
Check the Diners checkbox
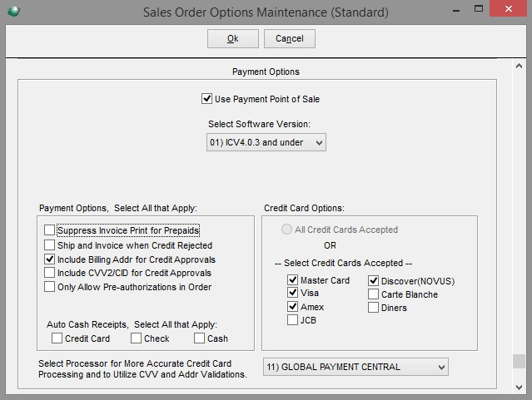pyautogui.click(x=373, y=308)
